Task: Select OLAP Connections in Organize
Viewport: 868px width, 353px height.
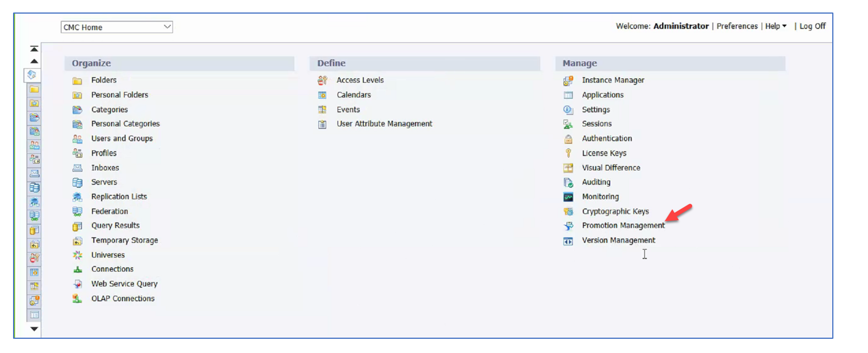Action: [x=123, y=298]
